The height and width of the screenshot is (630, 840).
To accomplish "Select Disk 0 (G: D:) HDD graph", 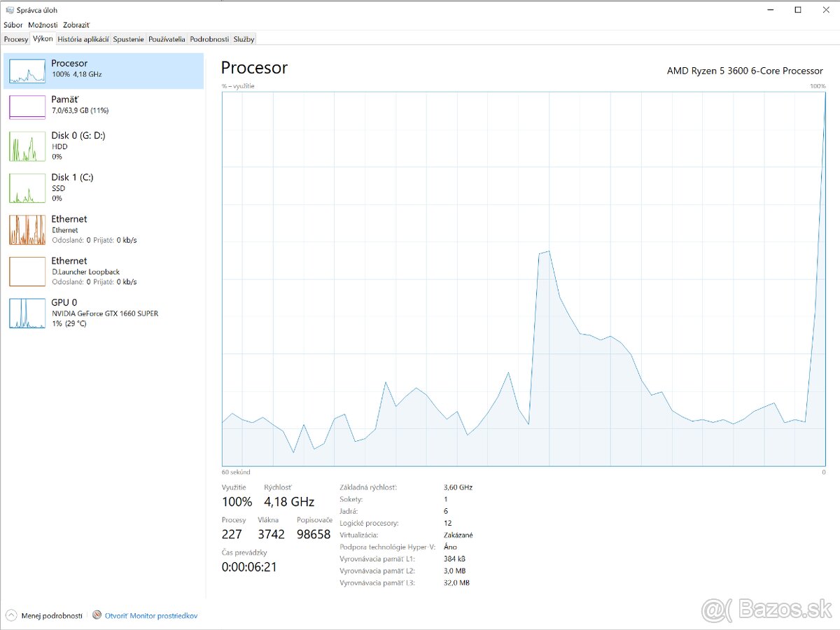I will (x=27, y=146).
